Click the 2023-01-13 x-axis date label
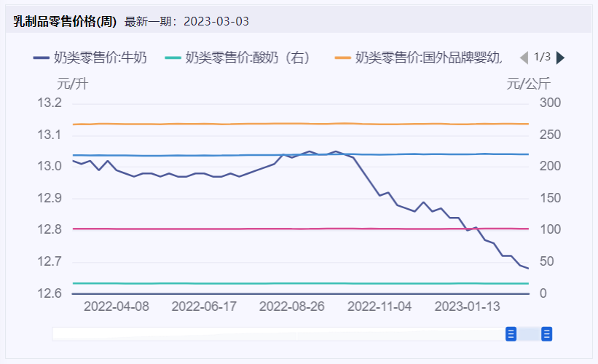This screenshot has height=364, width=598. coord(467,306)
